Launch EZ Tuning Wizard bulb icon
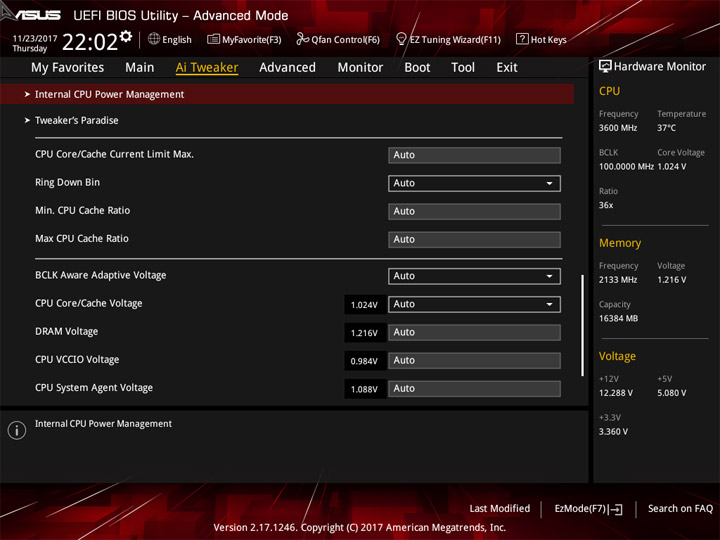The height and width of the screenshot is (540, 720). pyautogui.click(x=401, y=39)
